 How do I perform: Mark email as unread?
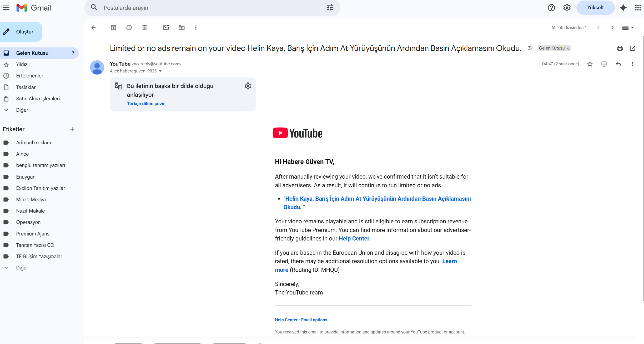(166, 27)
